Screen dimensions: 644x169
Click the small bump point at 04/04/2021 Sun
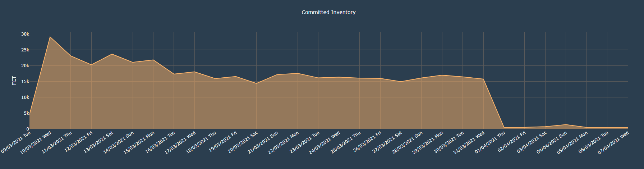(x=566, y=124)
